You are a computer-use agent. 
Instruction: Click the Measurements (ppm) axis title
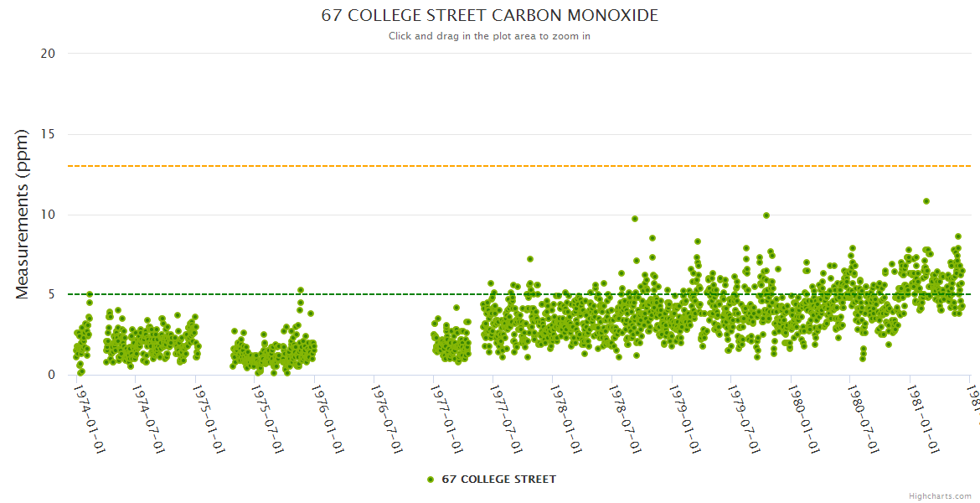23,215
